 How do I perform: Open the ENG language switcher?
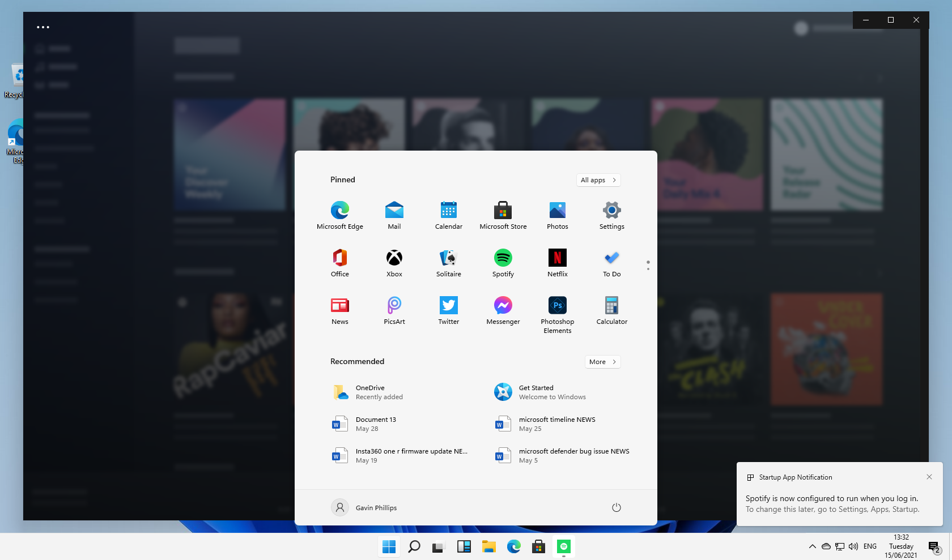click(x=870, y=546)
